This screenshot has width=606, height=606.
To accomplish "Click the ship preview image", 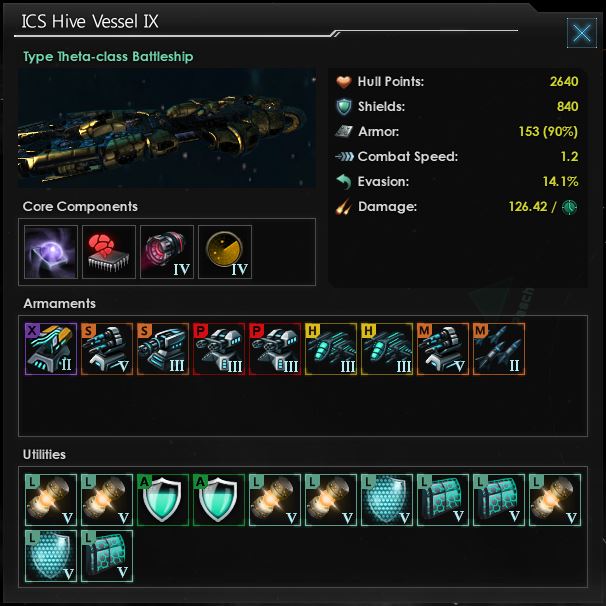I will click(x=167, y=128).
